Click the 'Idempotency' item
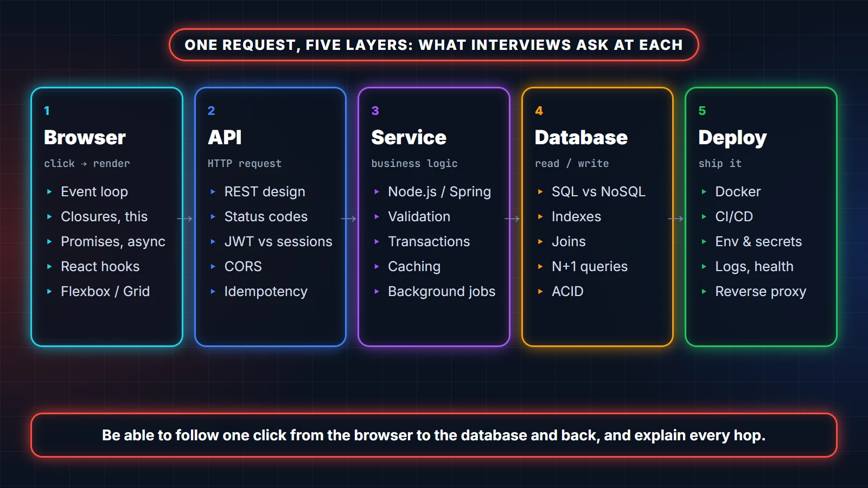The height and width of the screenshot is (488, 868). [x=266, y=291]
